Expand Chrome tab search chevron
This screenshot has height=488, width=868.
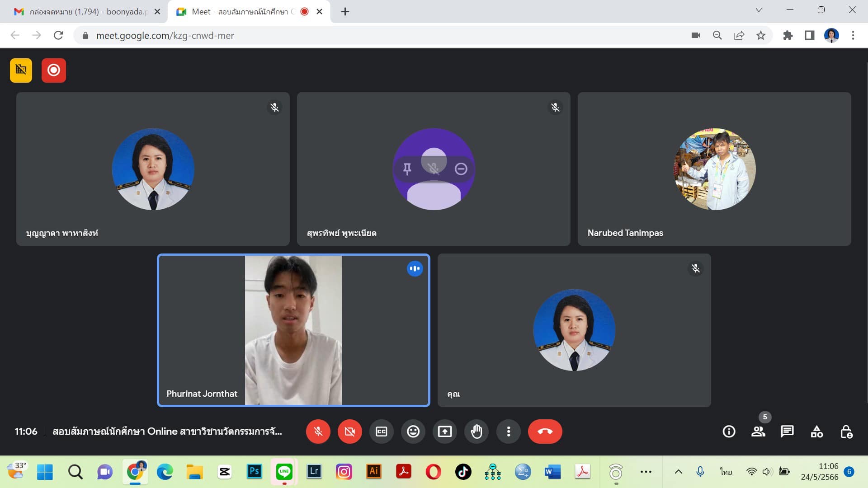click(759, 10)
